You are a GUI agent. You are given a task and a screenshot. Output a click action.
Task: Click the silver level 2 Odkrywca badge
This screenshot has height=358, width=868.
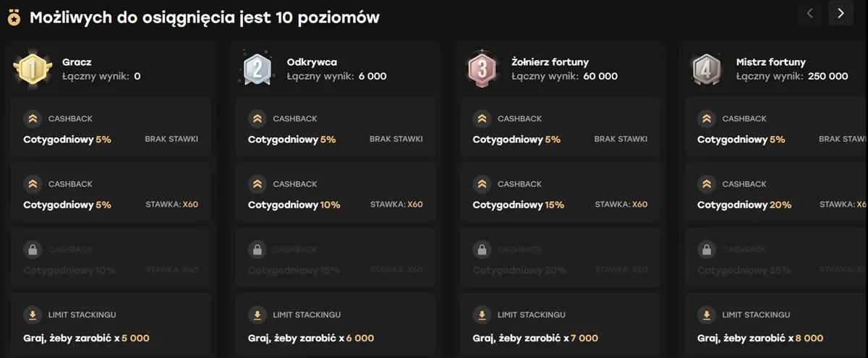257,69
